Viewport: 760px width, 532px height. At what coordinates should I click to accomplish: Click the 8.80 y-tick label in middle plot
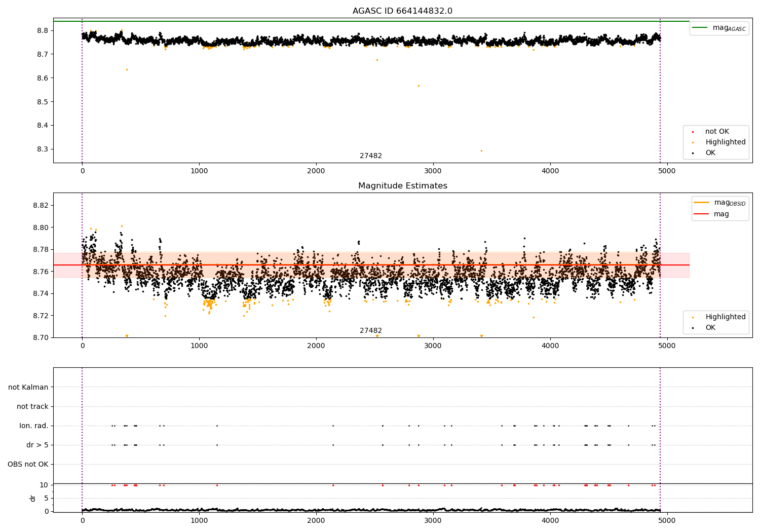41,227
